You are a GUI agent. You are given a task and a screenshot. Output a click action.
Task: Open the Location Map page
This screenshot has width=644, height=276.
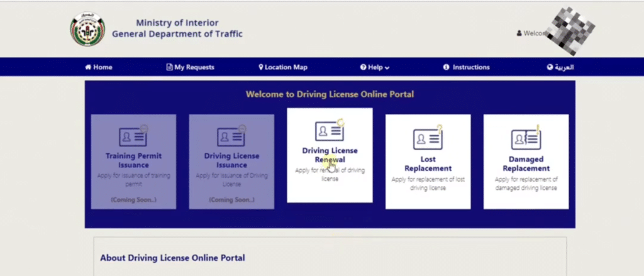point(283,67)
